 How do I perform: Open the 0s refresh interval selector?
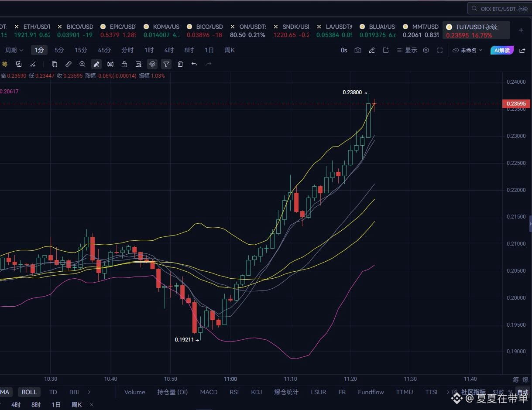pos(344,50)
